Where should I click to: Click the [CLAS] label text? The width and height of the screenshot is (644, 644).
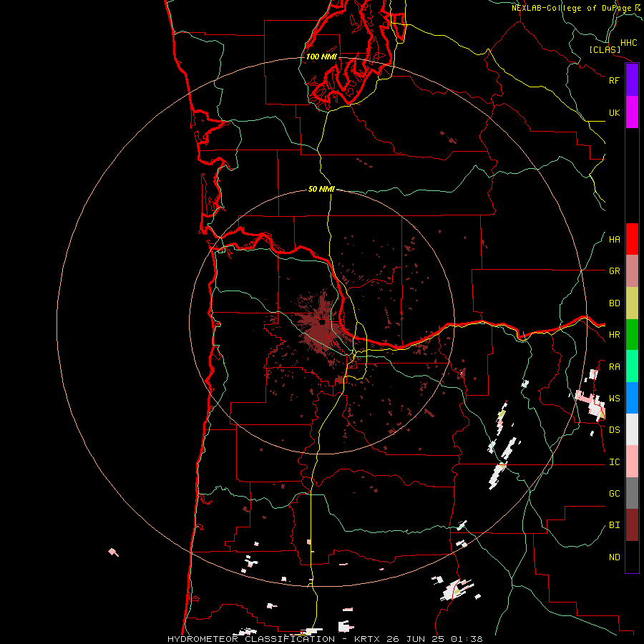[x=605, y=50]
